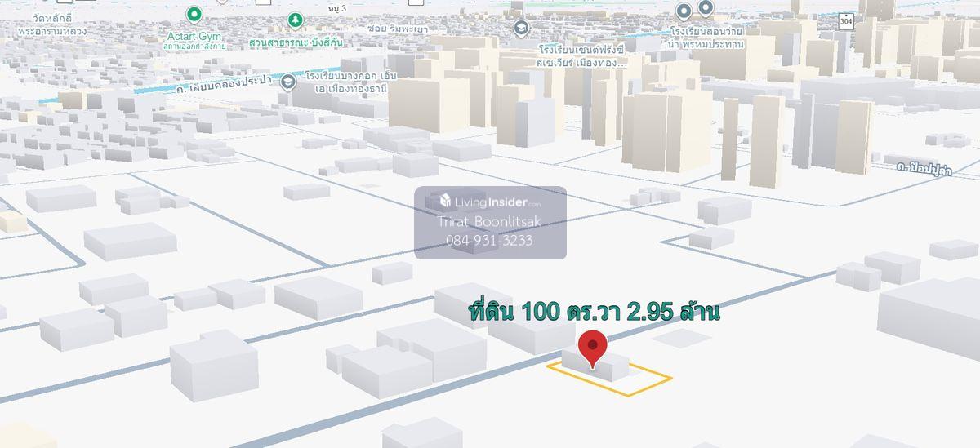This screenshot has height=448, width=980.
Task: Click the phone number 084-931-3233
Action: tap(489, 240)
